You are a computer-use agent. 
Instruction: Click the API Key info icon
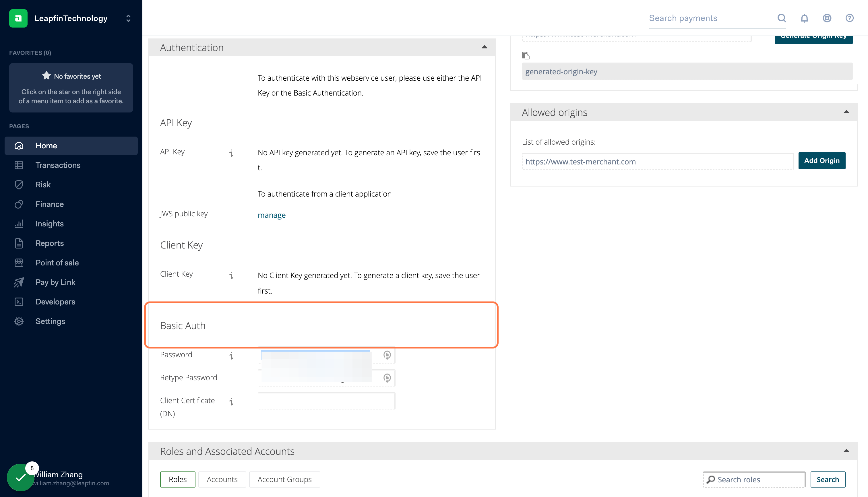point(231,153)
